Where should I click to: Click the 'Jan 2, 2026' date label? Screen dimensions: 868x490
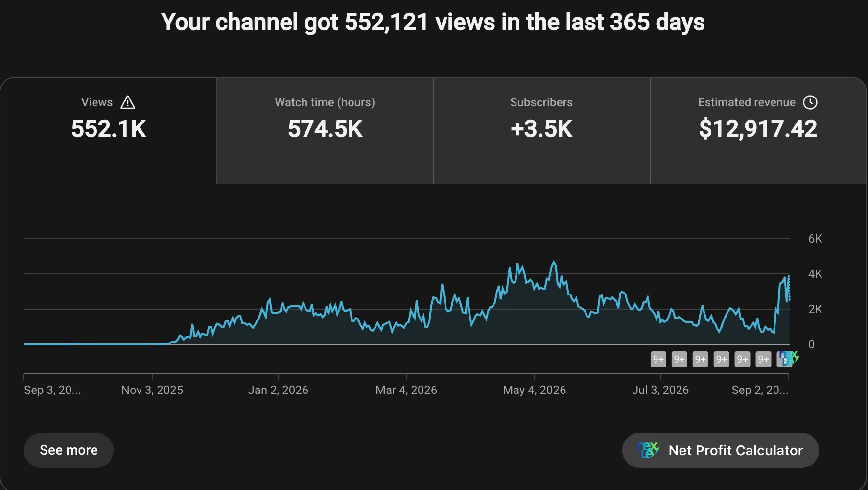[x=278, y=390]
